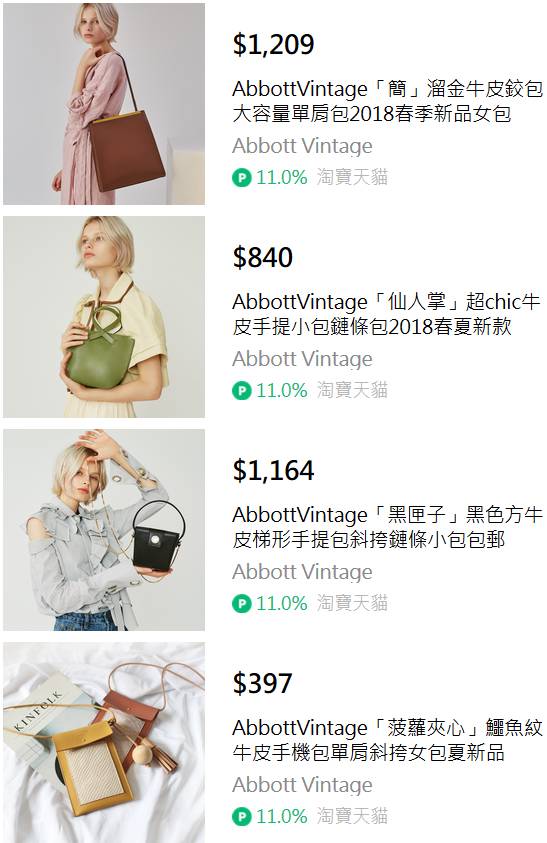Click 淘寶天貓 label on the $397 listing
Screen dimensions: 547x843
[352, 816]
